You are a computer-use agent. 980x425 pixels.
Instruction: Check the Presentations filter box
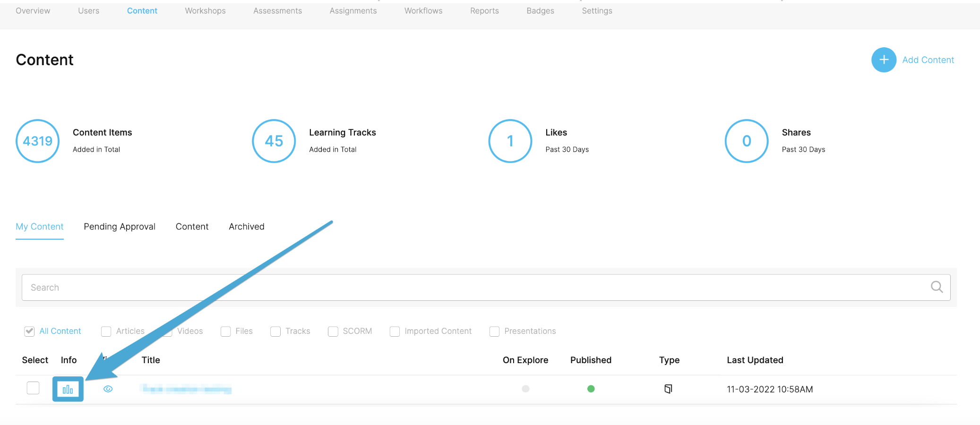tap(494, 331)
